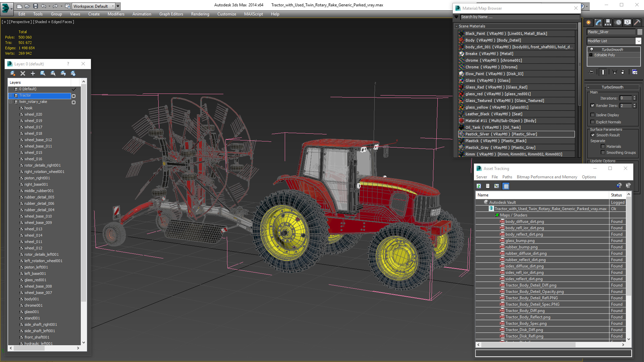Expand the Tractor layer

point(11,96)
